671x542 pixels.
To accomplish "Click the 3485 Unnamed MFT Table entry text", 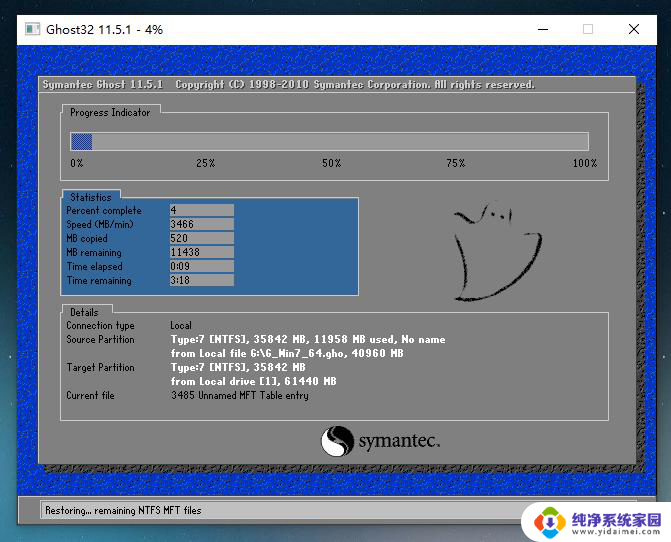I will (240, 395).
